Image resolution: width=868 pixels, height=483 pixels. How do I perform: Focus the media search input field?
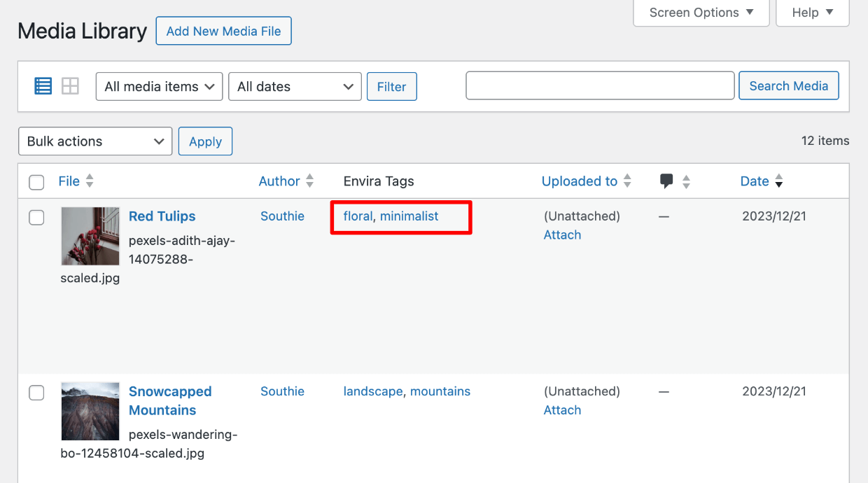click(600, 86)
